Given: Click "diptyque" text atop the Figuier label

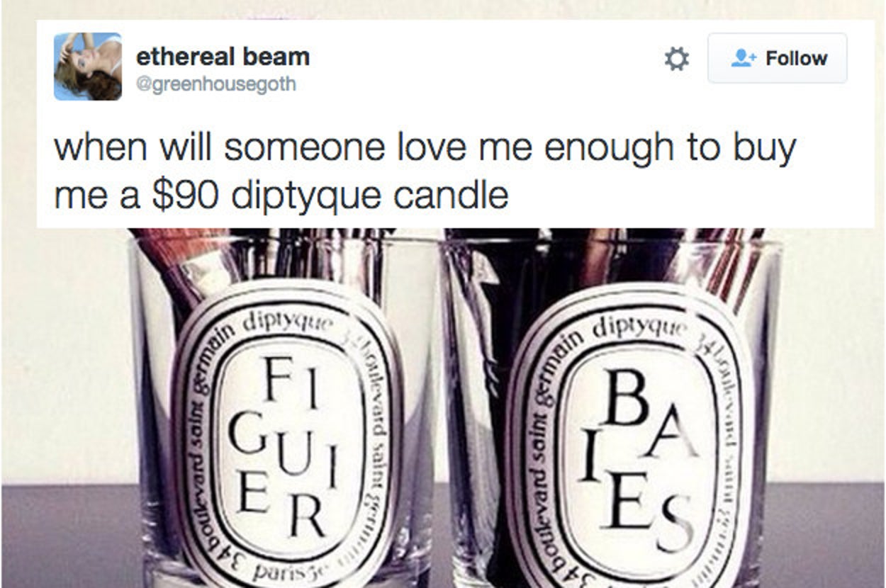Looking at the screenshot, I should point(288,323).
